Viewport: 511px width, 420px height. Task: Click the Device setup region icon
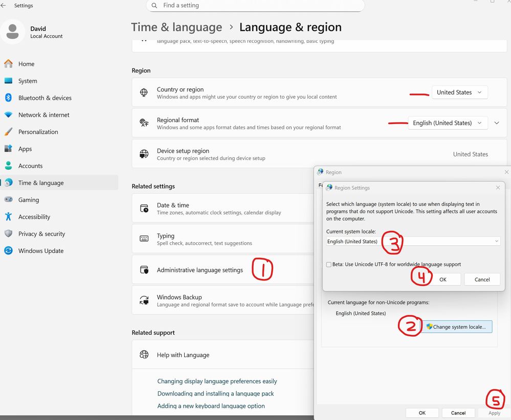[144, 154]
